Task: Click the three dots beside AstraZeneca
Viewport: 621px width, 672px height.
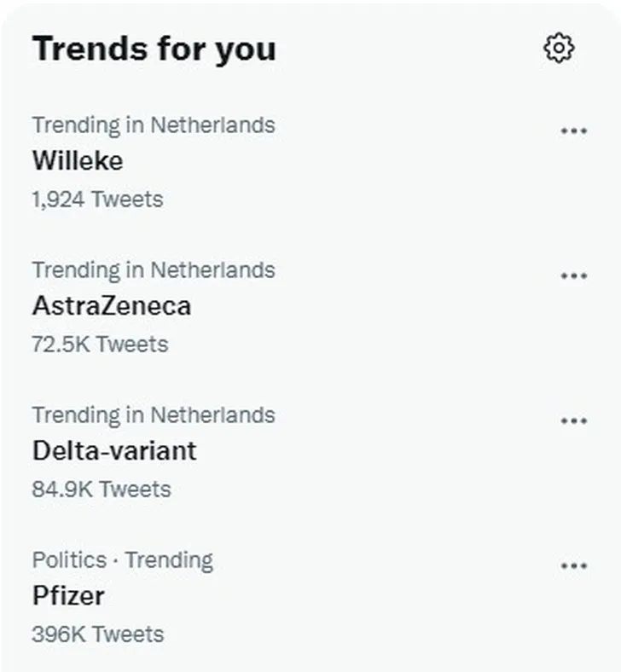Action: click(x=573, y=275)
